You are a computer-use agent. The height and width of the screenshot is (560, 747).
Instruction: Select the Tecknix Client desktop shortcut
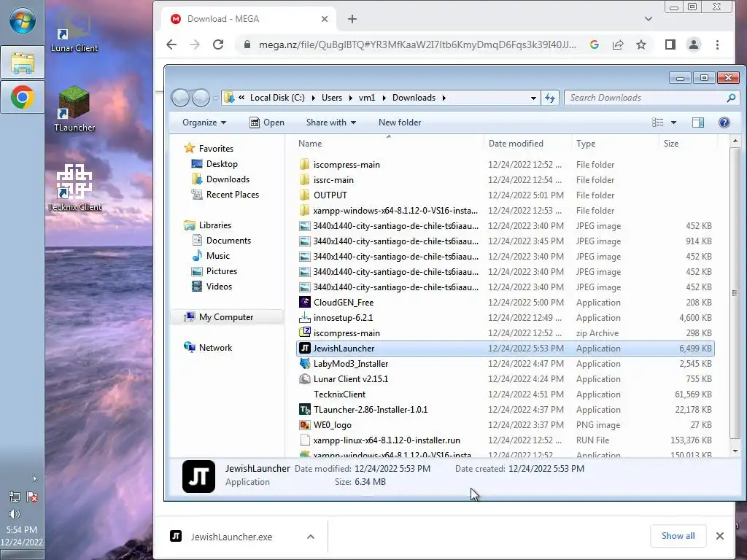click(x=74, y=187)
